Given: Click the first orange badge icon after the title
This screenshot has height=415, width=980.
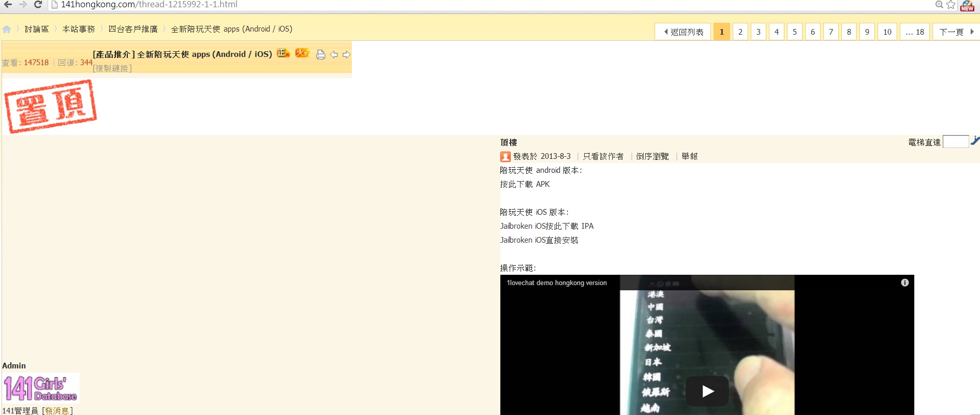Looking at the screenshot, I should pyautogui.click(x=283, y=53).
